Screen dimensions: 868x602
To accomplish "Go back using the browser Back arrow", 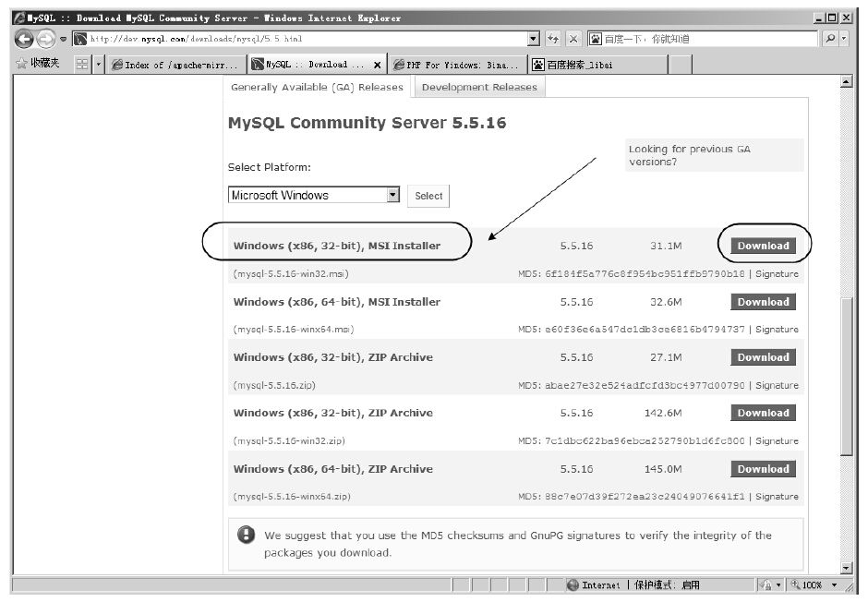I will coord(24,39).
